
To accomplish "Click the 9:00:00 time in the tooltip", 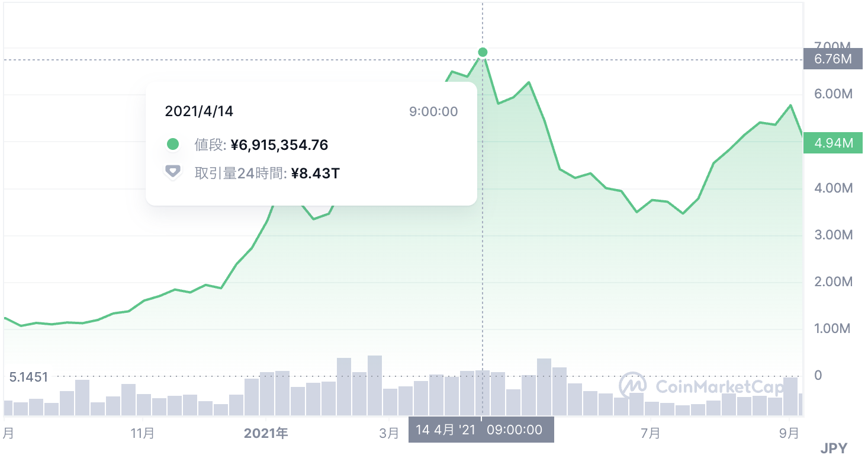I will (433, 111).
